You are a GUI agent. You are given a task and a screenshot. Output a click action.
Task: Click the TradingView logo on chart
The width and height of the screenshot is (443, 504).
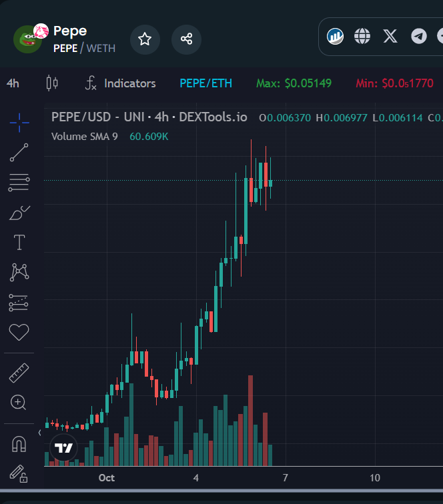63,447
